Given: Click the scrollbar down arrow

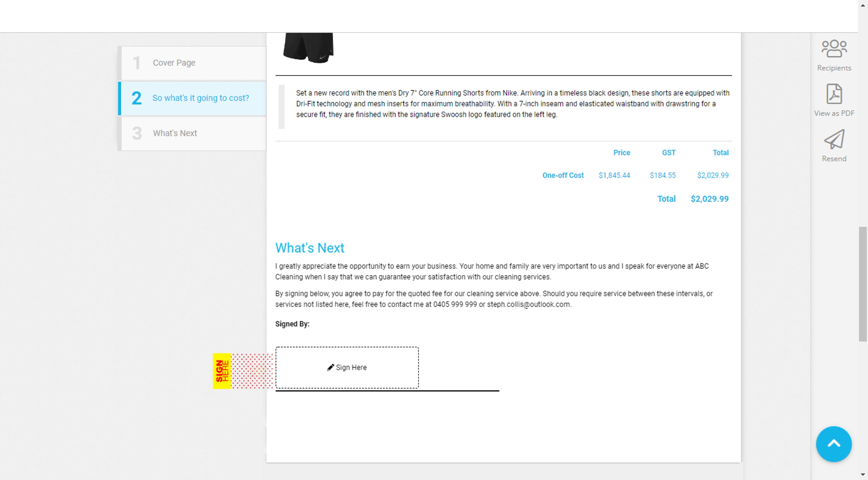Looking at the screenshot, I should point(863,475).
